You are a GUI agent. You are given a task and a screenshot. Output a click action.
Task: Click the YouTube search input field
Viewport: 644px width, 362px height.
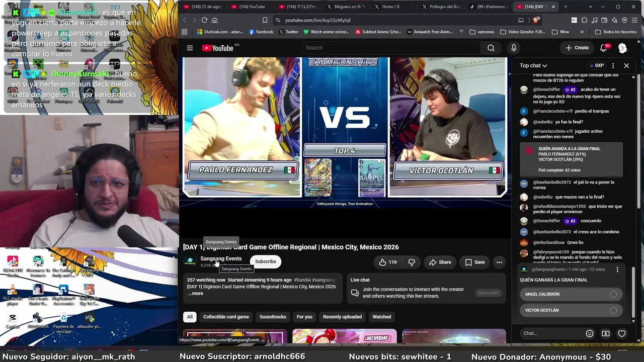(x=390, y=48)
